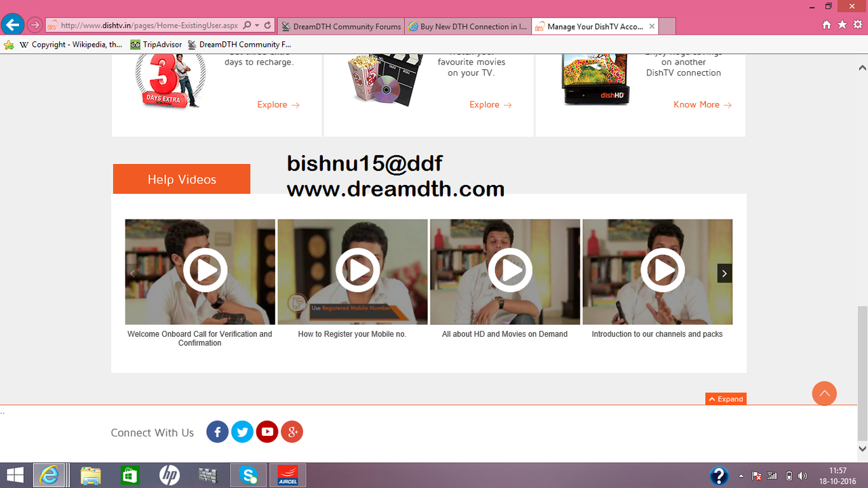Click the Internet Explorer taskbar icon
868x488 pixels.
click(x=49, y=475)
